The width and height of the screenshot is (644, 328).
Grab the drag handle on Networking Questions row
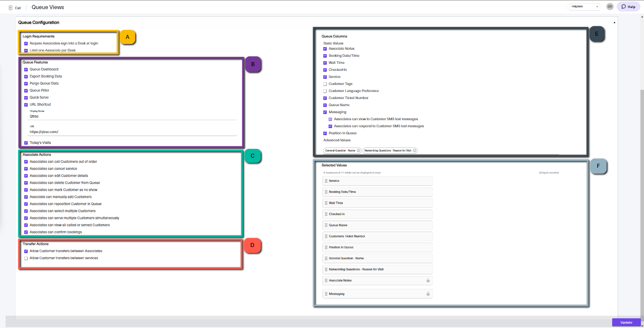326,269
